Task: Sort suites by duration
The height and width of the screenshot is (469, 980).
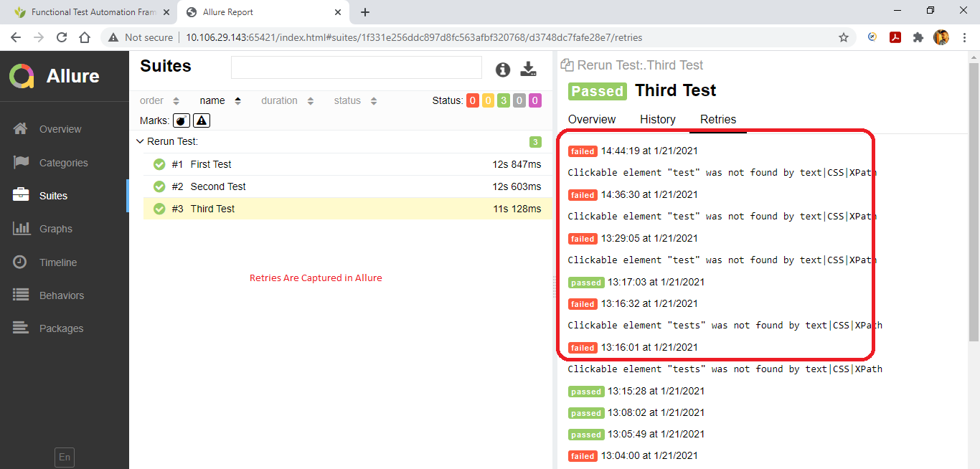Action: (288, 100)
